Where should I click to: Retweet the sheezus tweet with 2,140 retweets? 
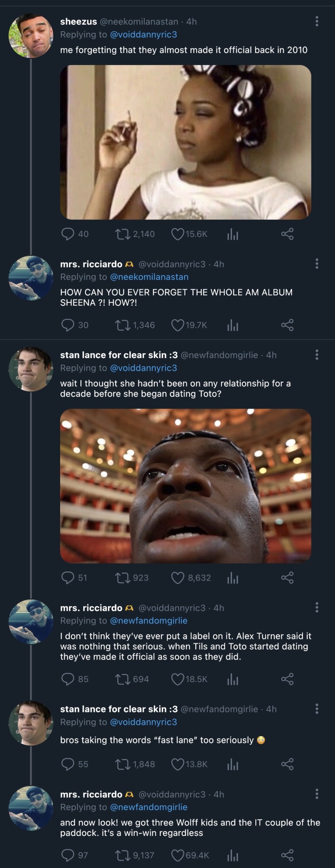pos(121,234)
